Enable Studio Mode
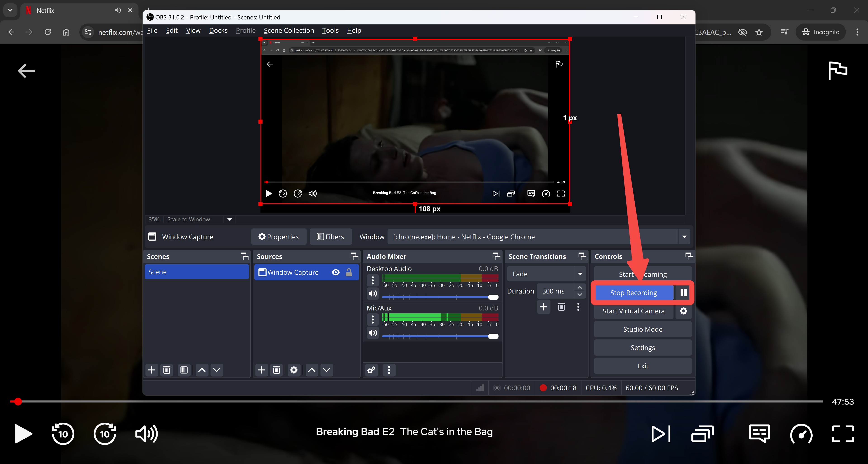The image size is (868, 464). click(x=643, y=329)
